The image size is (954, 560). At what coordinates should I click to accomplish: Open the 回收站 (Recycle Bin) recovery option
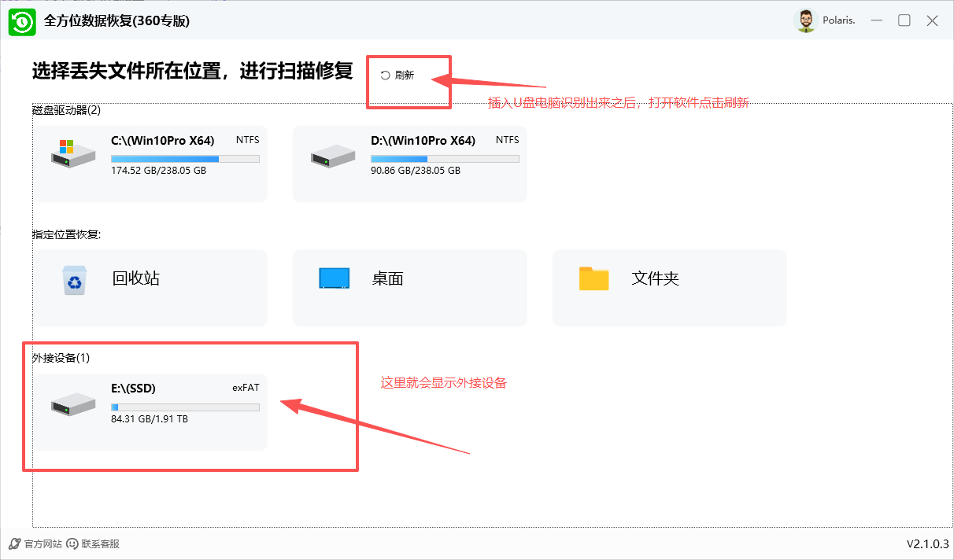point(150,287)
